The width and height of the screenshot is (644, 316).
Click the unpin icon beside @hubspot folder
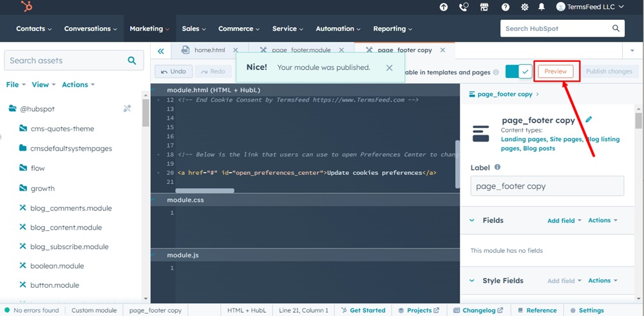click(128, 109)
